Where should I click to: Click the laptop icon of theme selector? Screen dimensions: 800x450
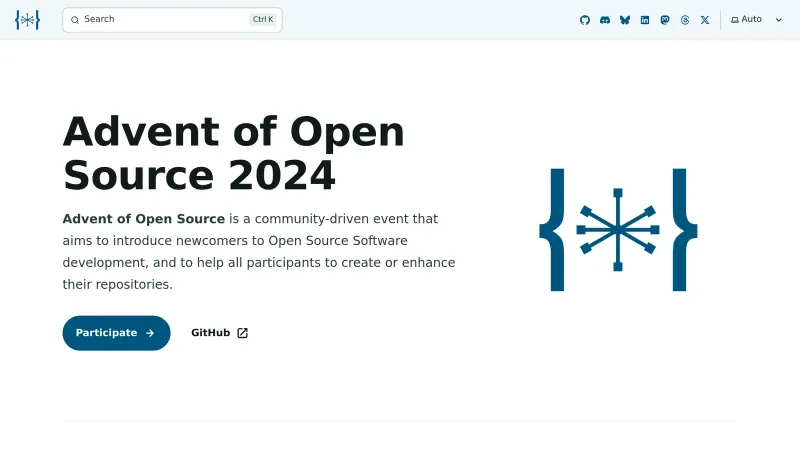tap(735, 20)
